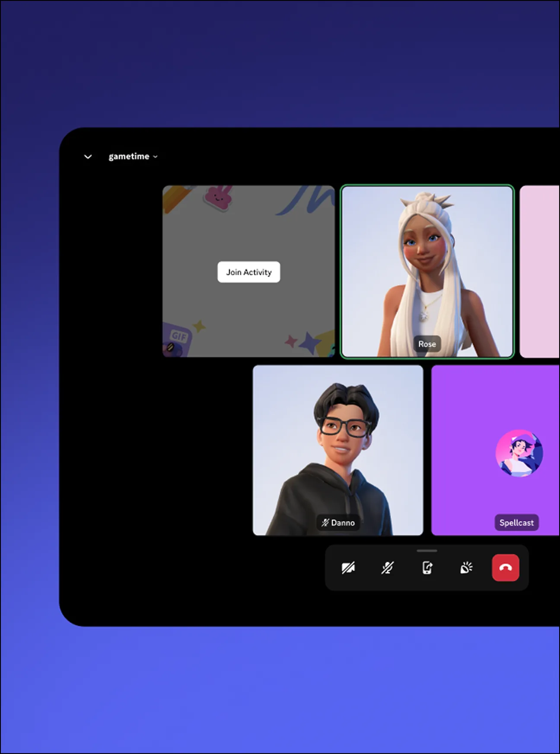End the call with the red button
This screenshot has height=754, width=560.
[x=506, y=568]
